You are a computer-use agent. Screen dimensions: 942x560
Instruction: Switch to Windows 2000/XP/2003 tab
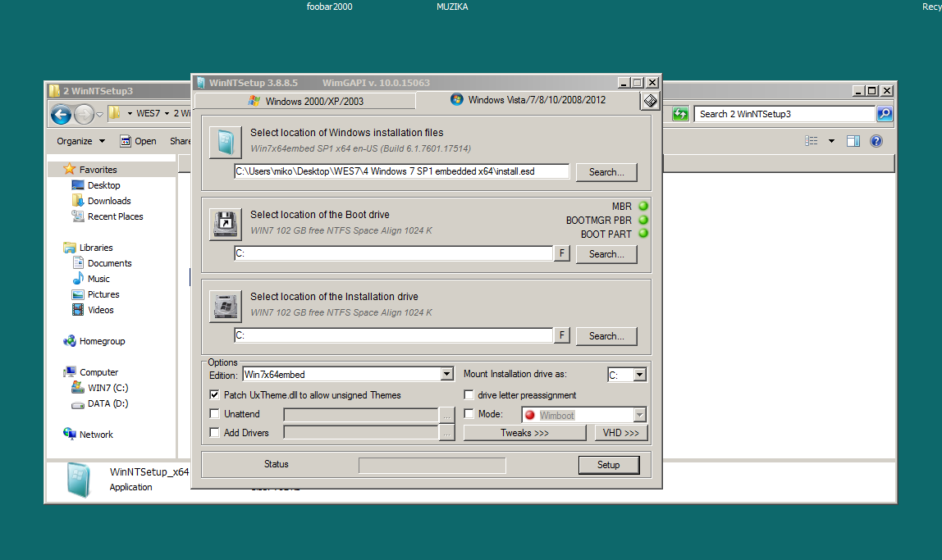click(305, 101)
